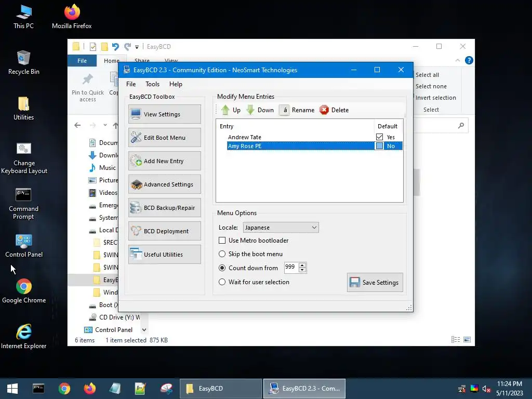Go back in Explorer navigation
This screenshot has height=399, width=532.
click(77, 125)
